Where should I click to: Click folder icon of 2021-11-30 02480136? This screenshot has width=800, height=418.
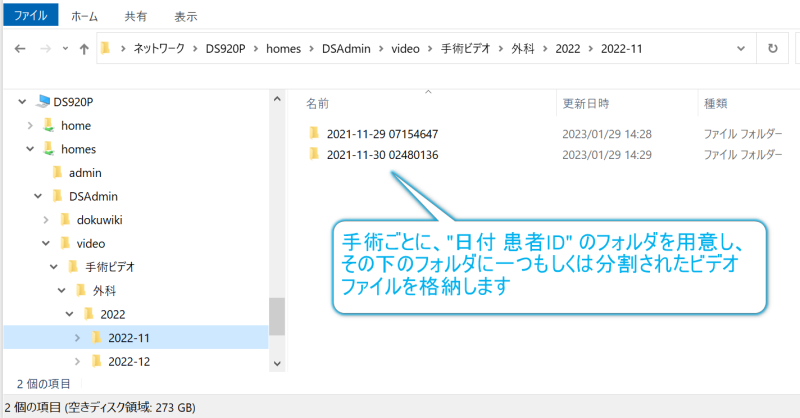[x=314, y=154]
